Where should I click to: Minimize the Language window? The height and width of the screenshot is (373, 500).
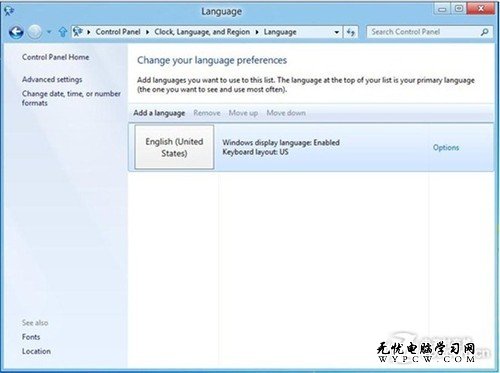[x=442, y=9]
